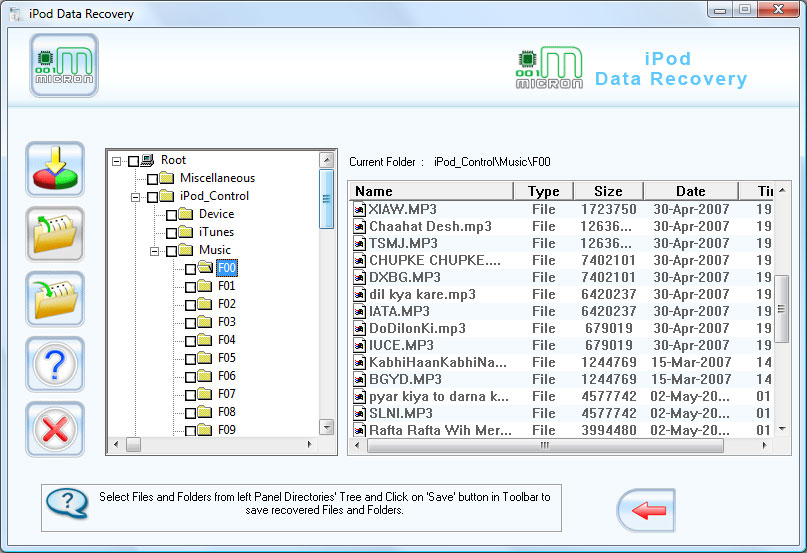This screenshot has width=807, height=553.
Task: Click tree panel scroll down arrow
Action: [326, 427]
